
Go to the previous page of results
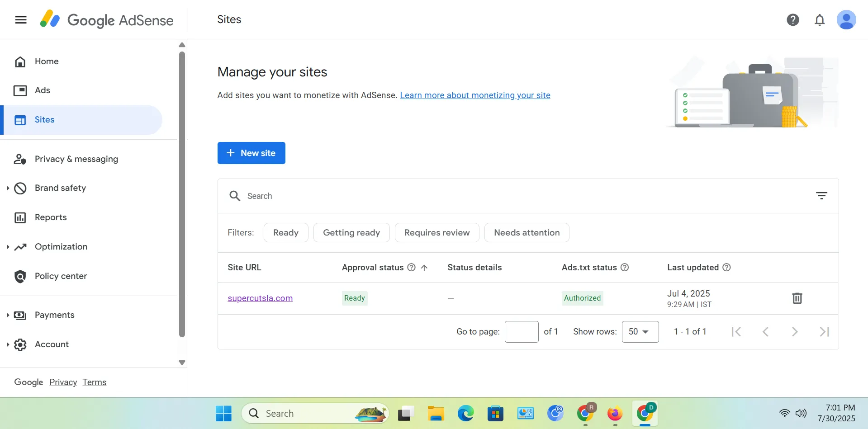click(x=765, y=332)
